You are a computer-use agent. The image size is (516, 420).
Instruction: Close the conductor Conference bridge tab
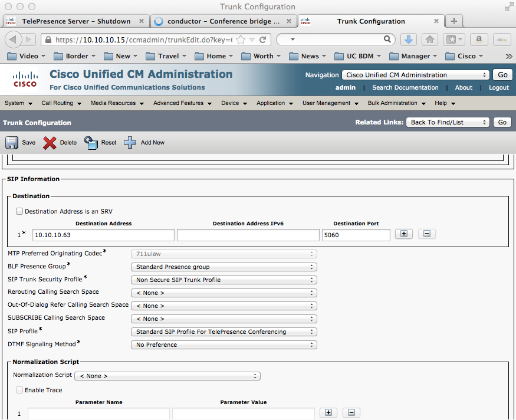point(288,21)
